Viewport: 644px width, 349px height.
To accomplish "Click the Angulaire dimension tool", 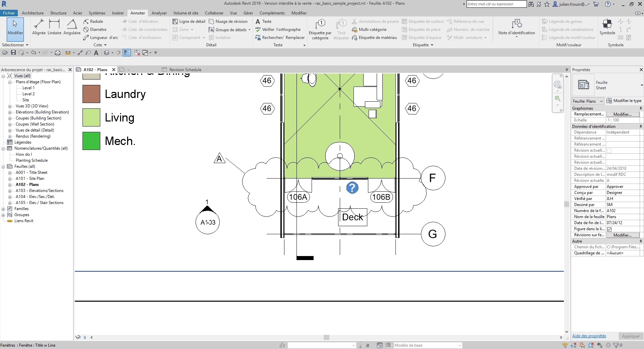I will point(72,27).
